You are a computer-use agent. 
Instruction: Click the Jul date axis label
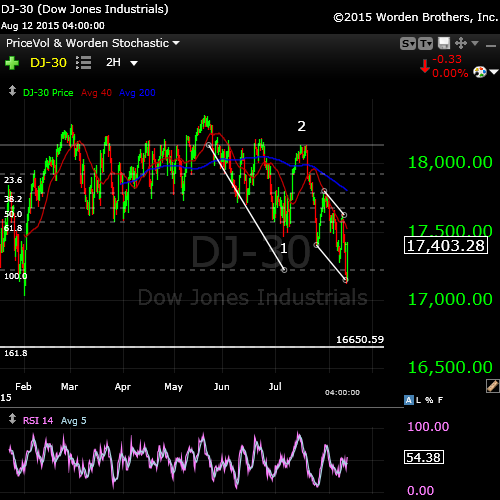click(x=275, y=387)
